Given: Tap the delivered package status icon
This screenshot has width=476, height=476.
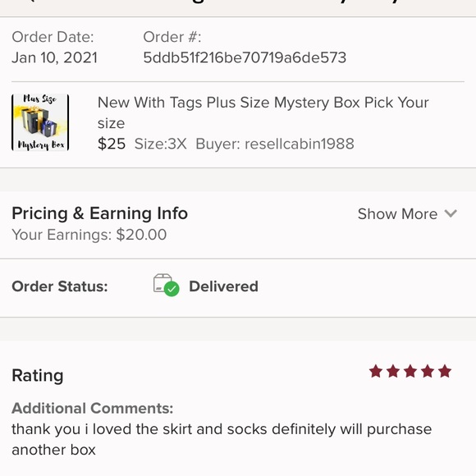Looking at the screenshot, I should coord(166,286).
